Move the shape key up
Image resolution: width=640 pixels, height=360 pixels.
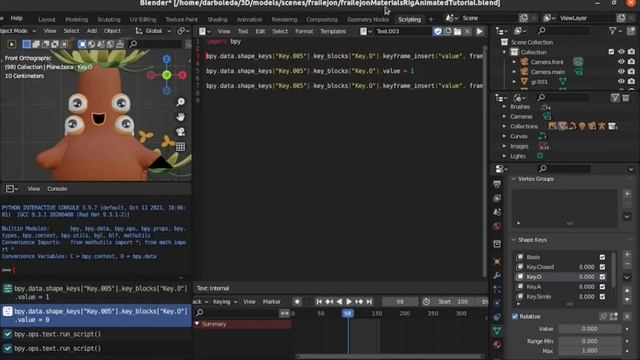(627, 291)
